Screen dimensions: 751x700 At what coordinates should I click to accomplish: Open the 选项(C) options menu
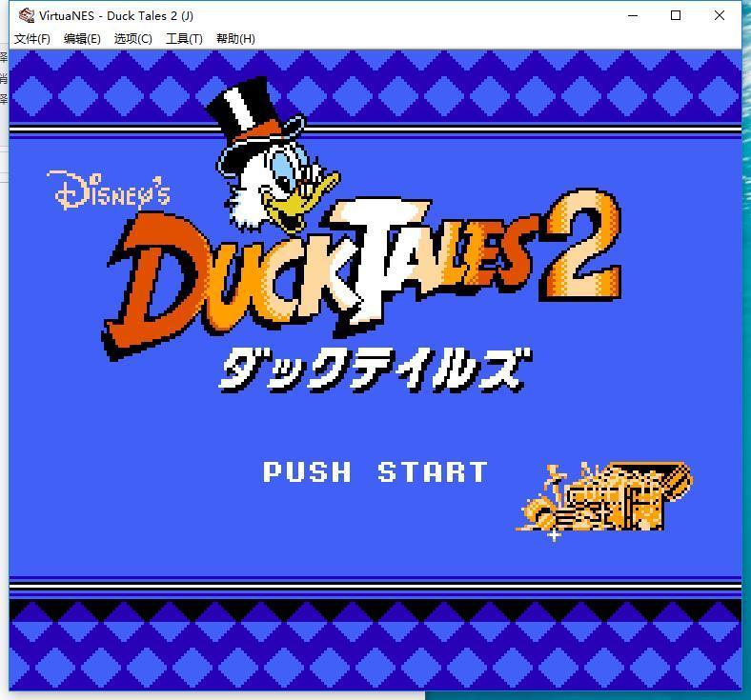[132, 39]
